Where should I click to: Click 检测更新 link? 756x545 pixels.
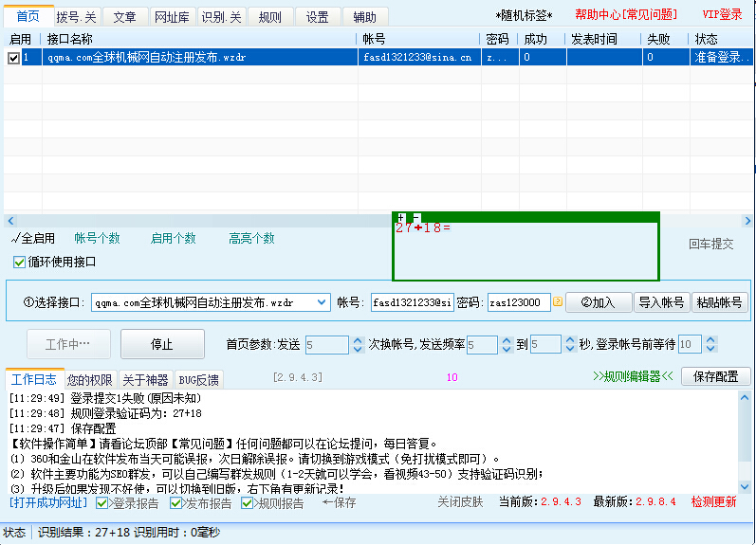coord(713,501)
